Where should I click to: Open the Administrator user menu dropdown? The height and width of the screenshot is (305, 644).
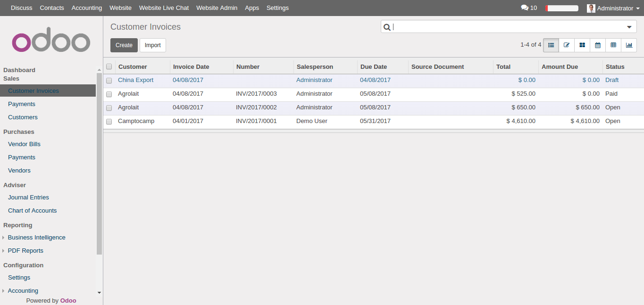tap(613, 8)
